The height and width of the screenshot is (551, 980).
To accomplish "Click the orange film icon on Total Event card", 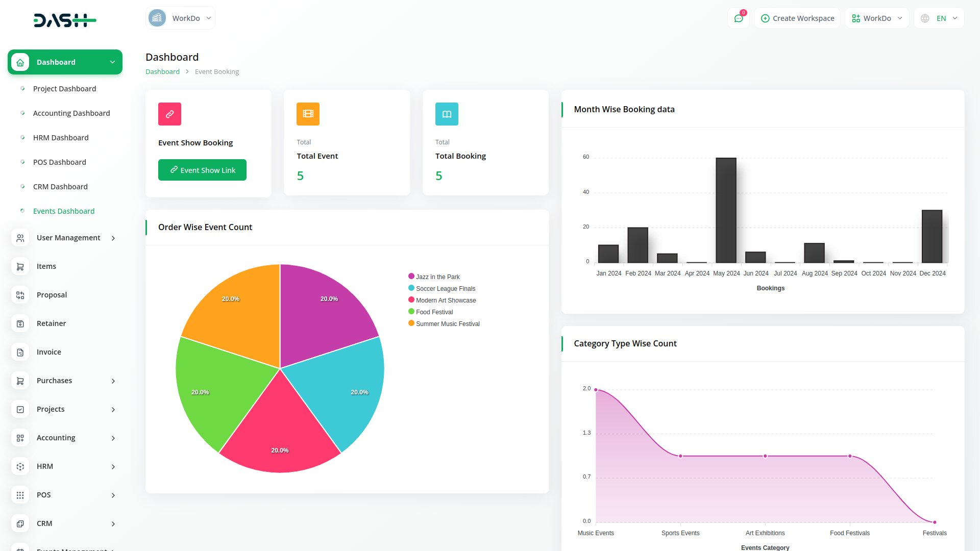I will point(308,114).
